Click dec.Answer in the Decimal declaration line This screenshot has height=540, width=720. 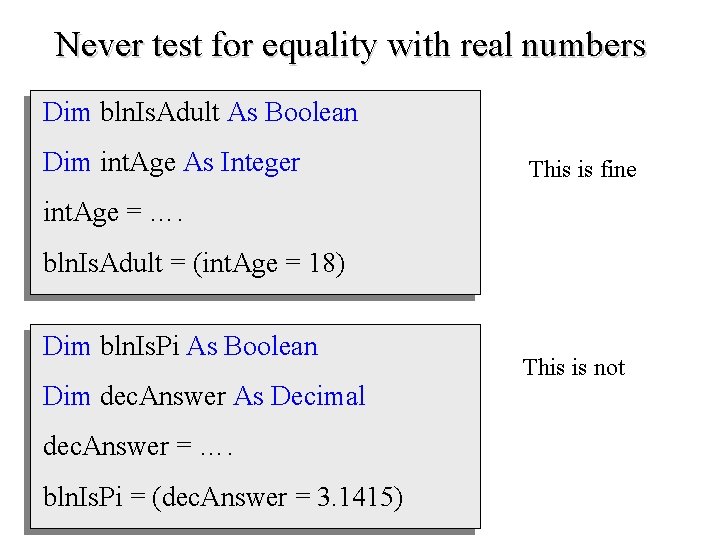pyautogui.click(x=163, y=396)
